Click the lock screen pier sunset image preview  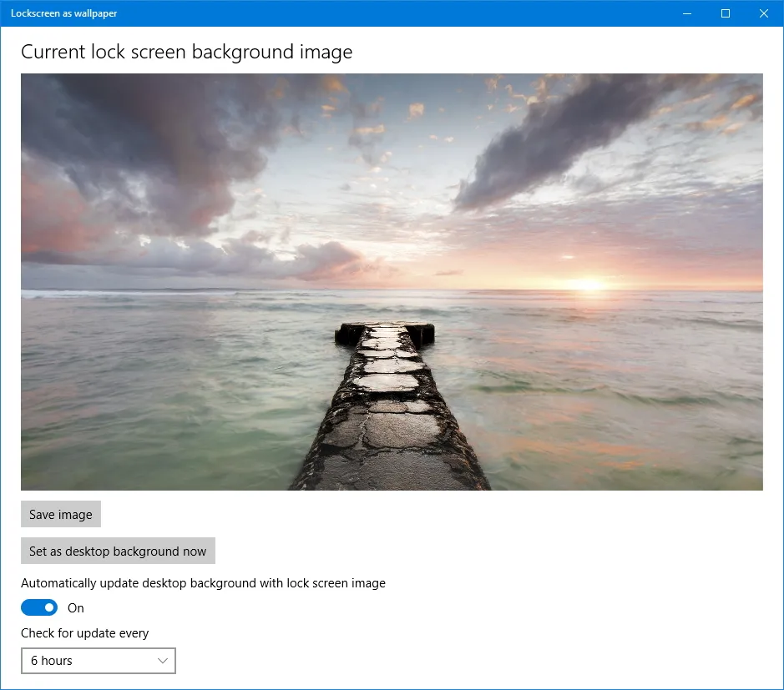[x=392, y=282]
